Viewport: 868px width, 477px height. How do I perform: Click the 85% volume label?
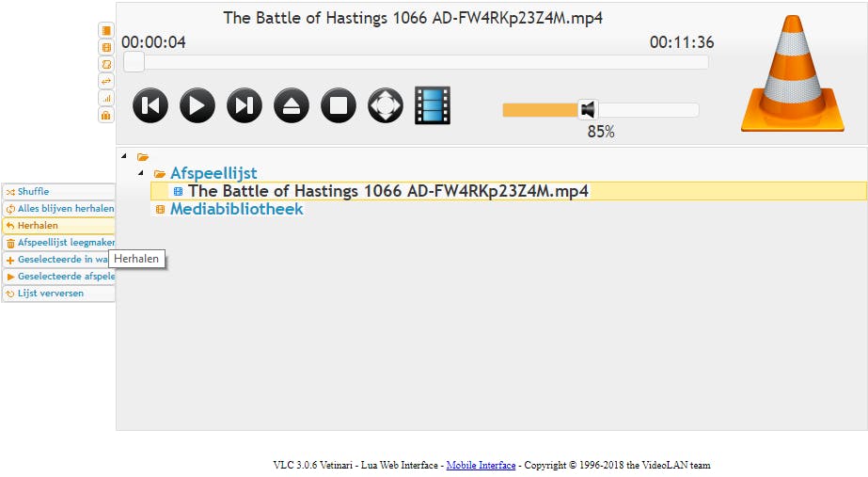(x=601, y=132)
